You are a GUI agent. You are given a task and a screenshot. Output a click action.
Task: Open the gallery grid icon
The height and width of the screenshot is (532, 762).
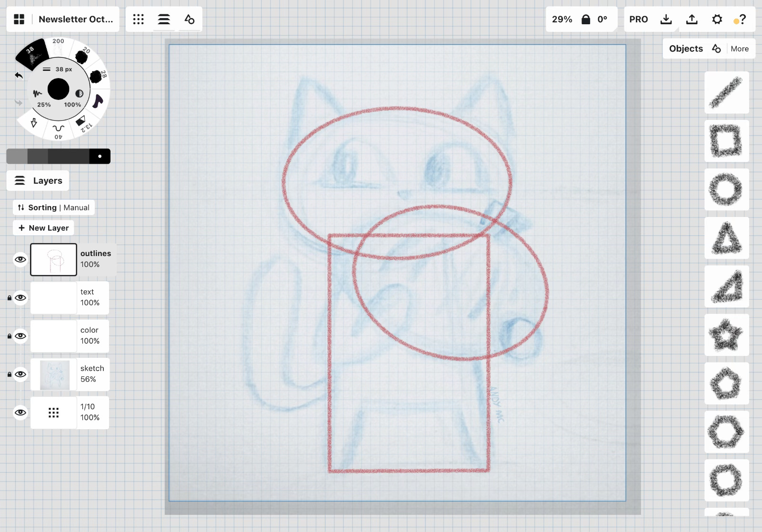[x=19, y=19]
